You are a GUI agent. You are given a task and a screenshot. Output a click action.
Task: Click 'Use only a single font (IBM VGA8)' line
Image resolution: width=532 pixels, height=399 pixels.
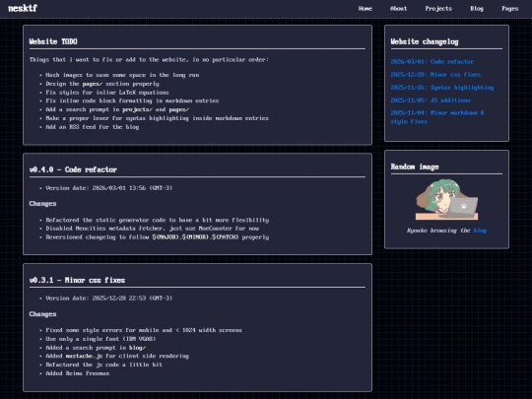tap(100, 339)
